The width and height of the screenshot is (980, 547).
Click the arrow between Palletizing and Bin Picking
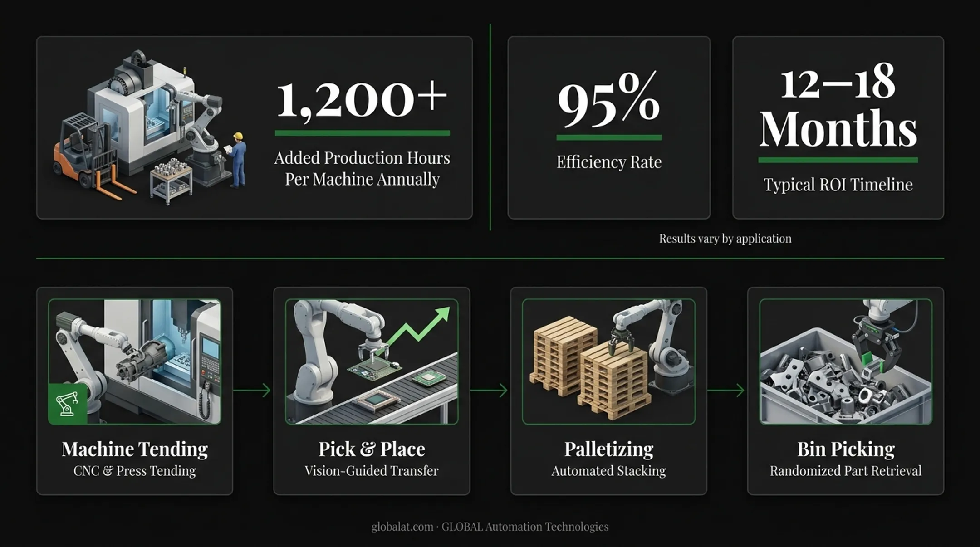click(x=726, y=390)
